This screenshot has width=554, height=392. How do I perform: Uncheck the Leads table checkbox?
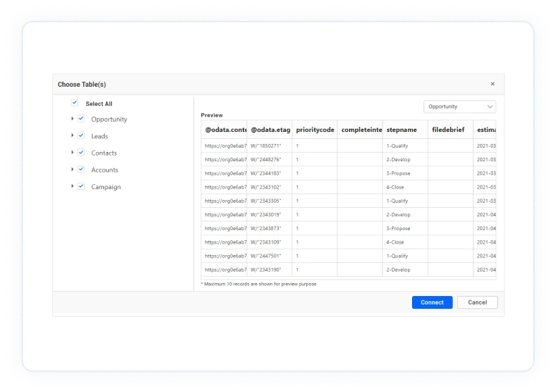[81, 135]
